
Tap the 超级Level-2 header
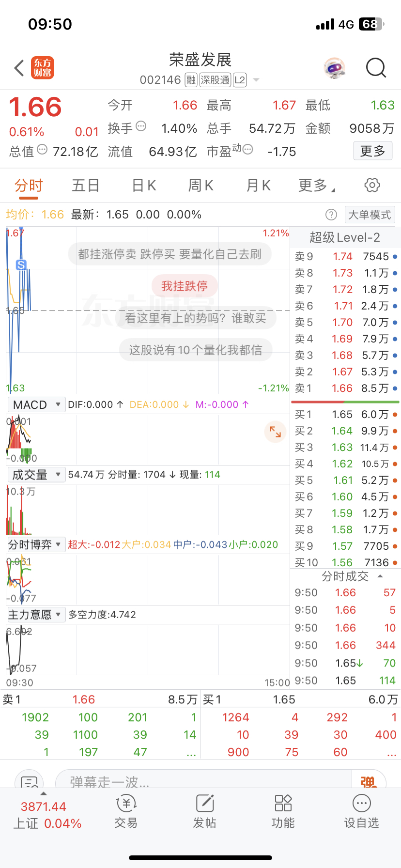(345, 237)
